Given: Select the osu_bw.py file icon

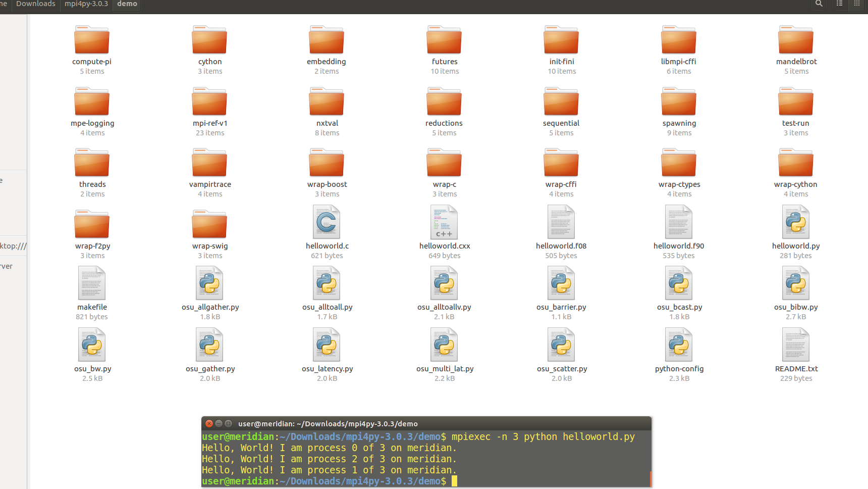Looking at the screenshot, I should click(92, 345).
